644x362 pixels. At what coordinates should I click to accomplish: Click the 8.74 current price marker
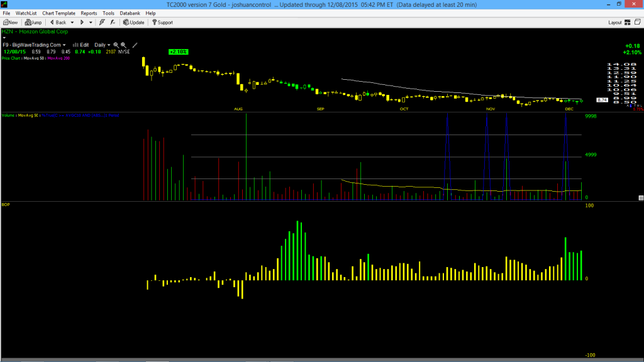(602, 100)
